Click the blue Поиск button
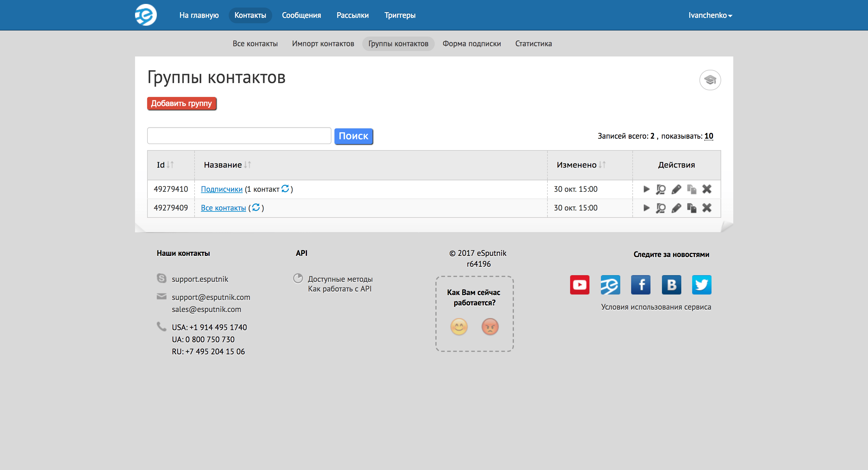This screenshot has width=868, height=470. point(353,136)
